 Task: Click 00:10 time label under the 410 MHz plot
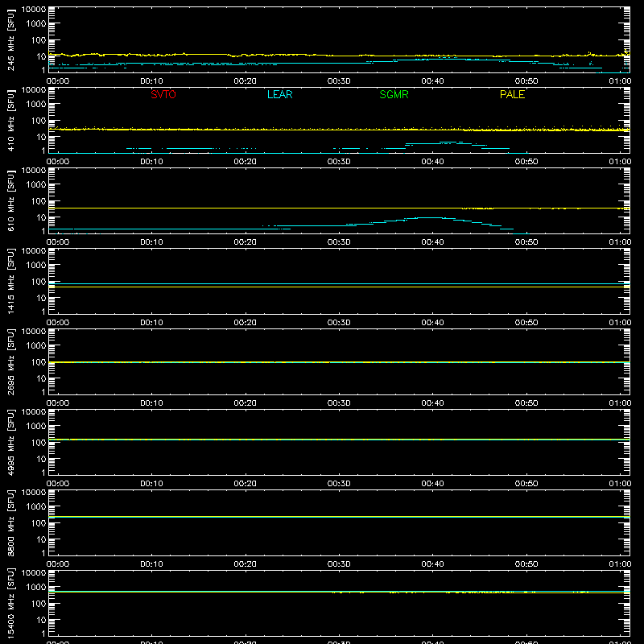coord(151,162)
